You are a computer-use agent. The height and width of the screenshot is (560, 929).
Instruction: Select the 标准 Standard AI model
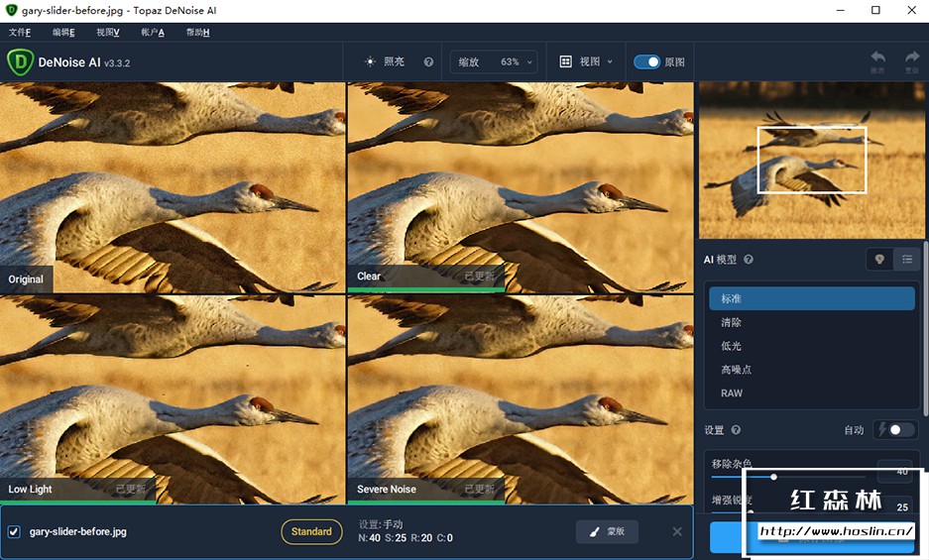click(x=812, y=298)
